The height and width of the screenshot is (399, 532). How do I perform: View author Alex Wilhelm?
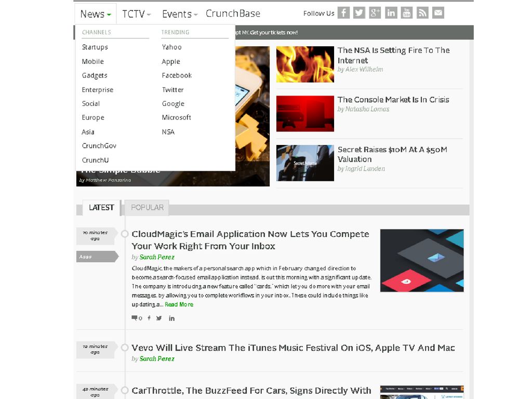click(364, 69)
